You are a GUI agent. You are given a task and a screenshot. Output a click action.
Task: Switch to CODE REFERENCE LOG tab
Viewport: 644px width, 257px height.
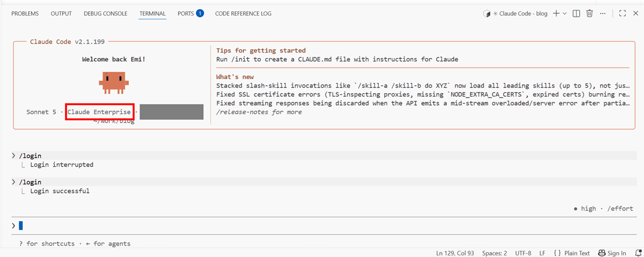[243, 14]
